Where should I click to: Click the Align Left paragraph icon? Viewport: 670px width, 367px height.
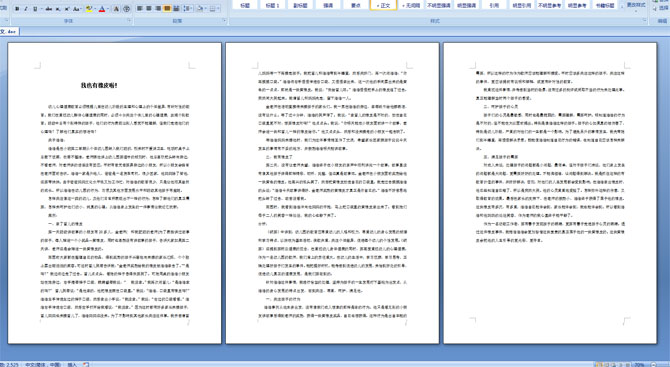click(x=140, y=9)
